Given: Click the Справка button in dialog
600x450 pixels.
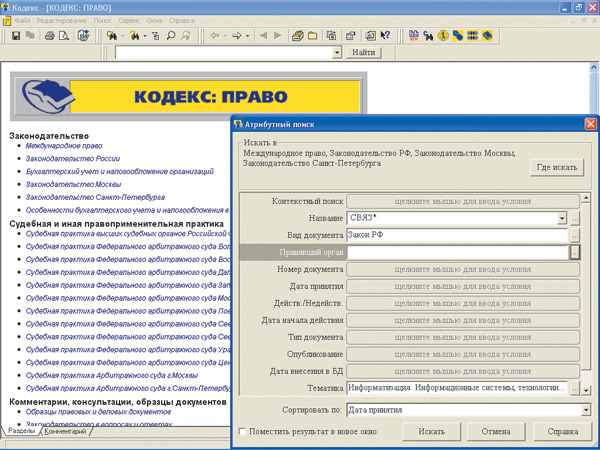Looking at the screenshot, I should pyautogui.click(x=562, y=432).
